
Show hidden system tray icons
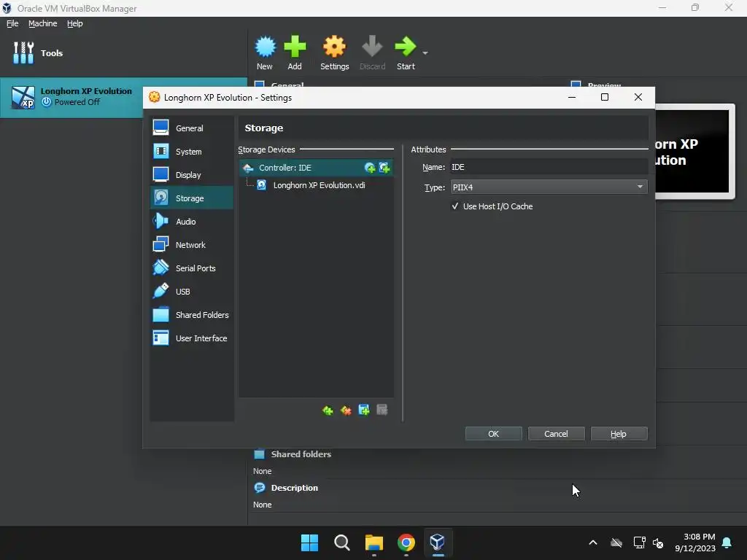(593, 542)
